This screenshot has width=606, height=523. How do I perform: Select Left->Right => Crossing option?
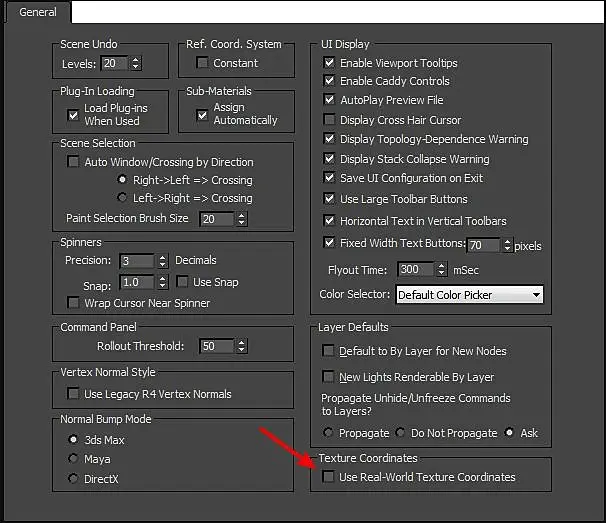click(x=122, y=198)
